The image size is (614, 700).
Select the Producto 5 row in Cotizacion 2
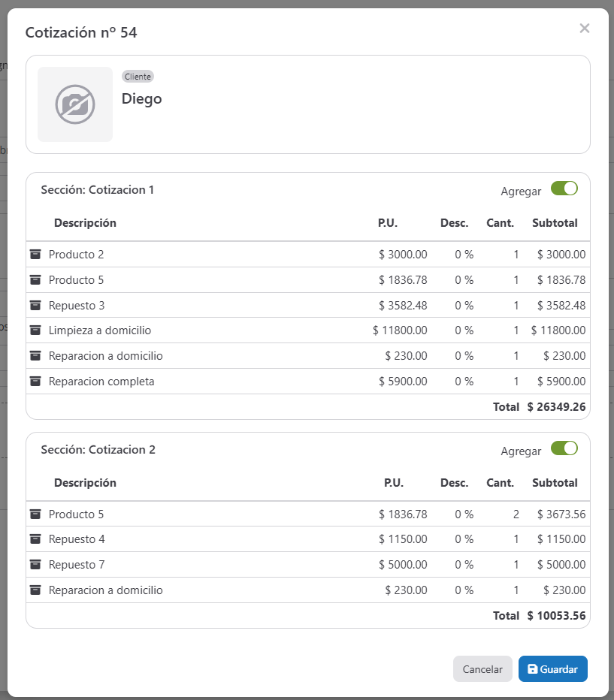point(76,514)
